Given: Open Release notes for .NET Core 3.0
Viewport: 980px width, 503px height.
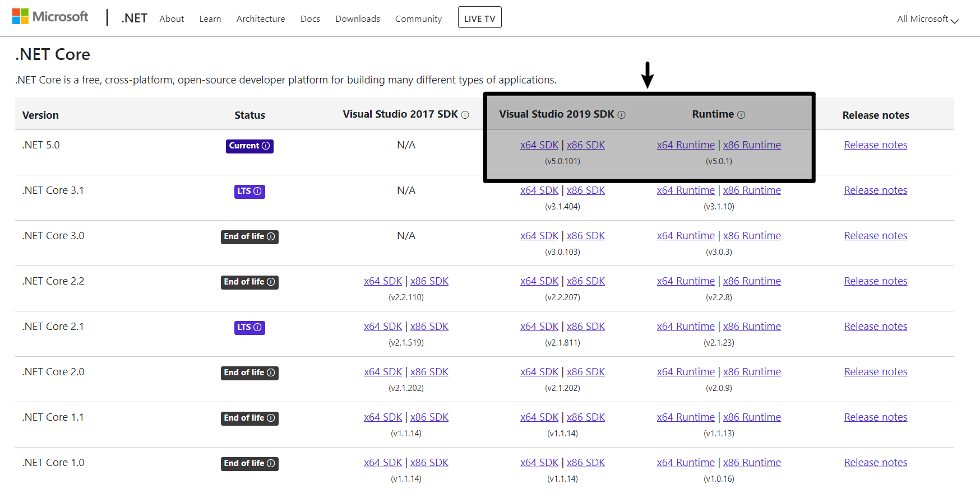Looking at the screenshot, I should point(876,236).
